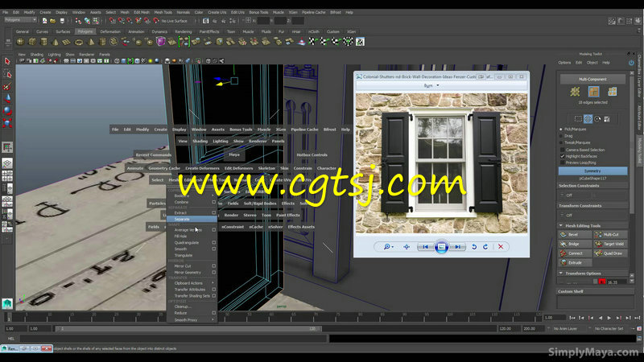Enable Preview Loop/Ring checkbox

point(562,162)
